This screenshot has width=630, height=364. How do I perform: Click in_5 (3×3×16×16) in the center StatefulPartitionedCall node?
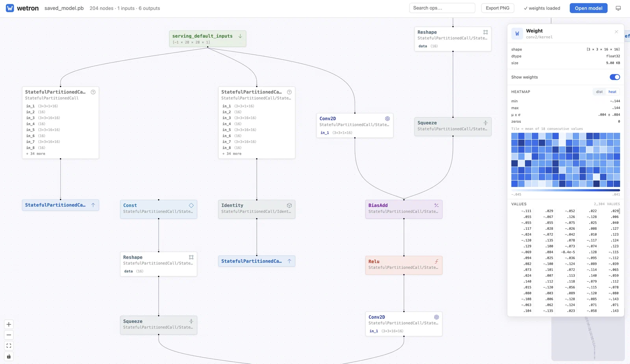click(239, 130)
